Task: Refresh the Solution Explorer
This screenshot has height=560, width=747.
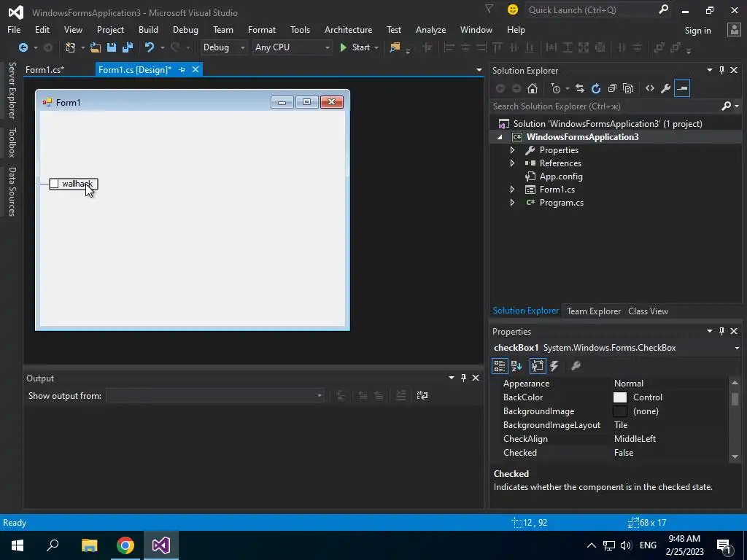Action: point(596,88)
